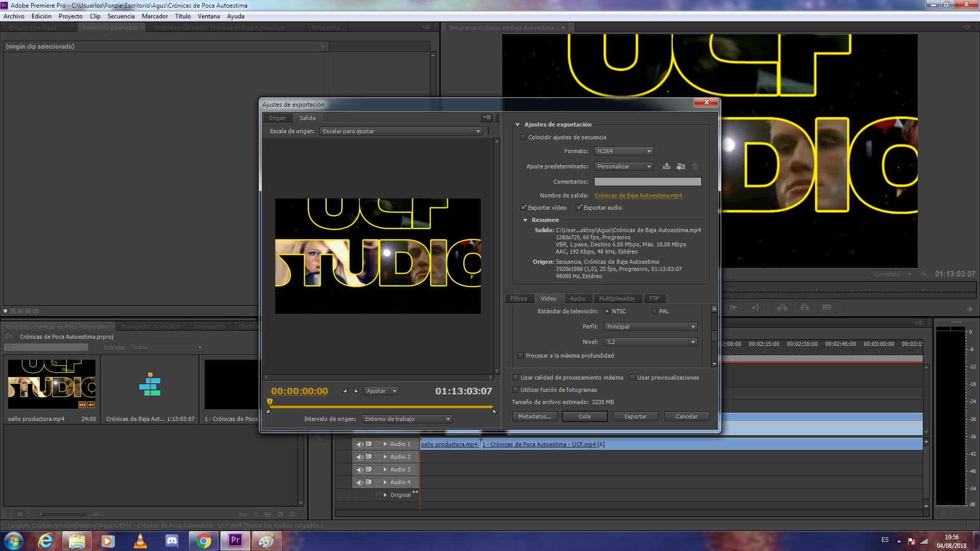Enable Coincidir ajustes de secuencia checkbox

click(523, 137)
